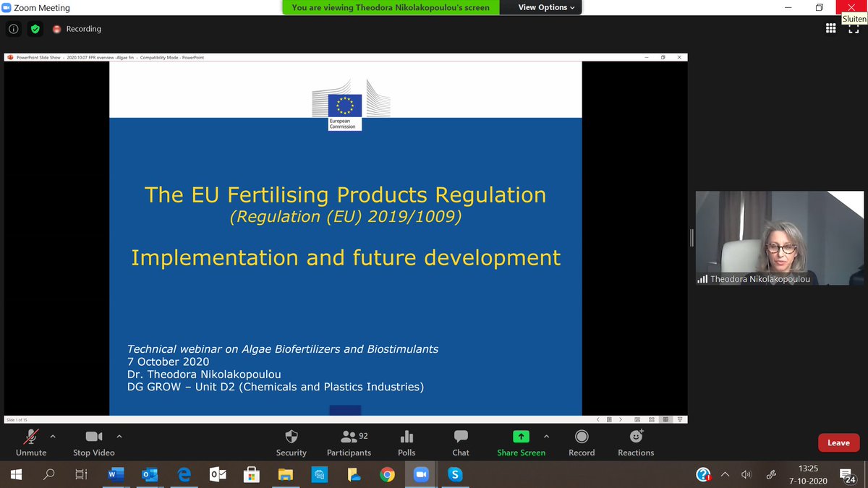
Task: Open Microsoft Word from taskbar
Action: click(116, 474)
